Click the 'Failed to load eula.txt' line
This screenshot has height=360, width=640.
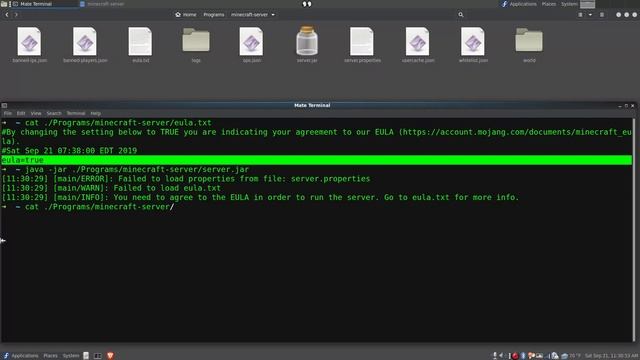click(111, 188)
